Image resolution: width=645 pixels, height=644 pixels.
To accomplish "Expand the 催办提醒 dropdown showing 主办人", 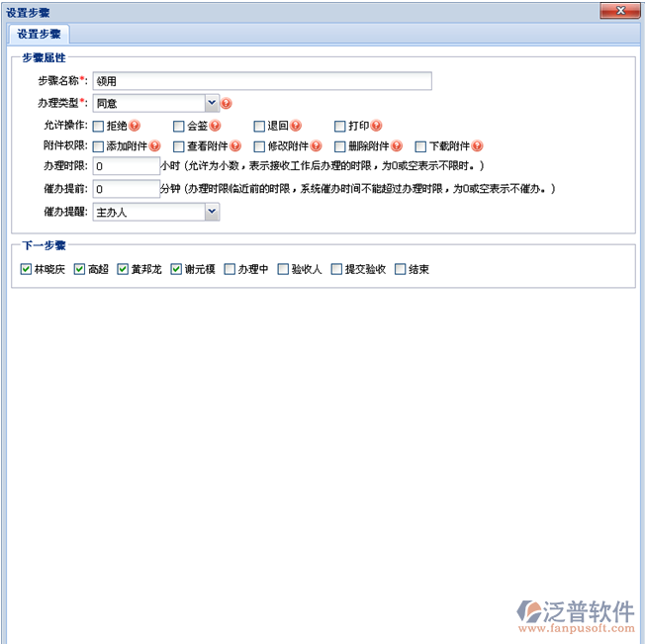I will 212,212.
